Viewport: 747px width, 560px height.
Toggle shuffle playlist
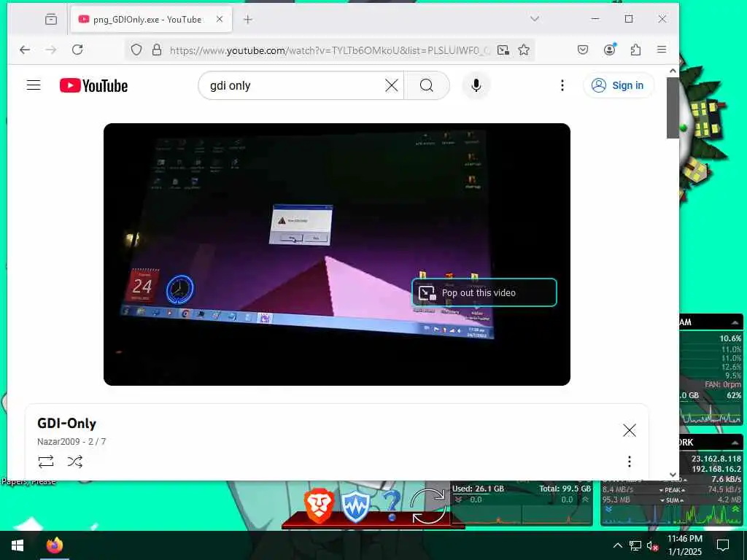pos(75,462)
